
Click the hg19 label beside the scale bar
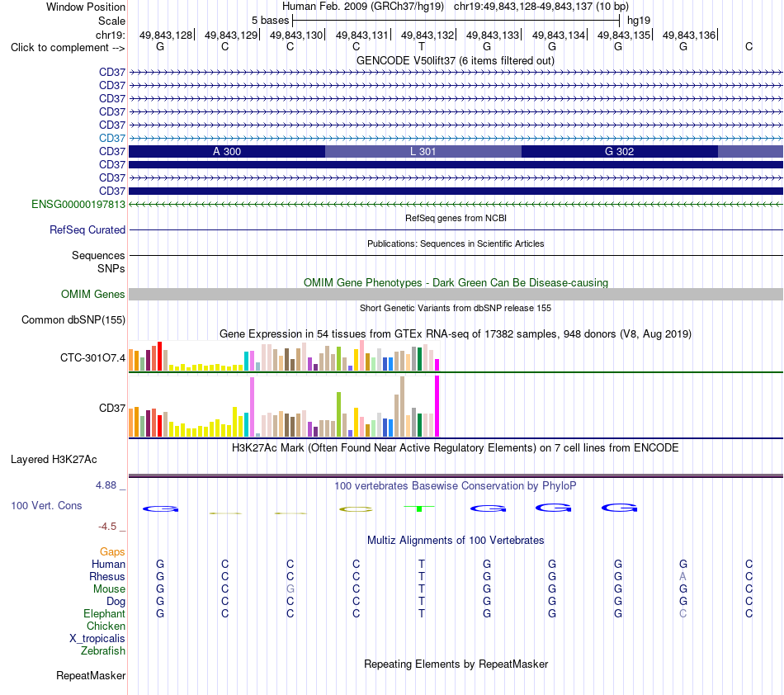point(639,21)
